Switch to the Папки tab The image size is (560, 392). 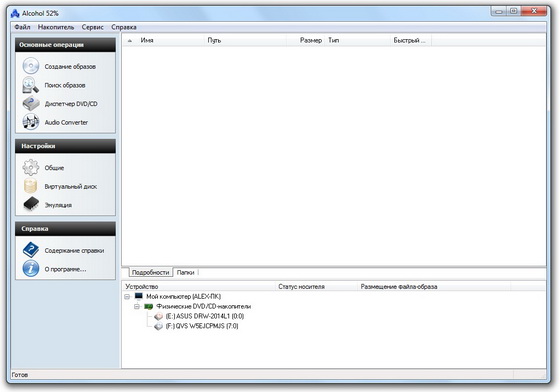[185, 272]
